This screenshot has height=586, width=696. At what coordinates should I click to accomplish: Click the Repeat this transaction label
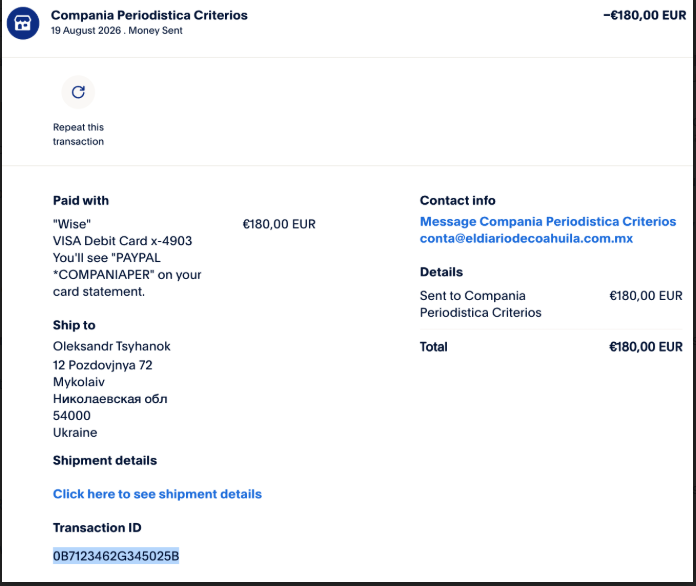pos(78,134)
